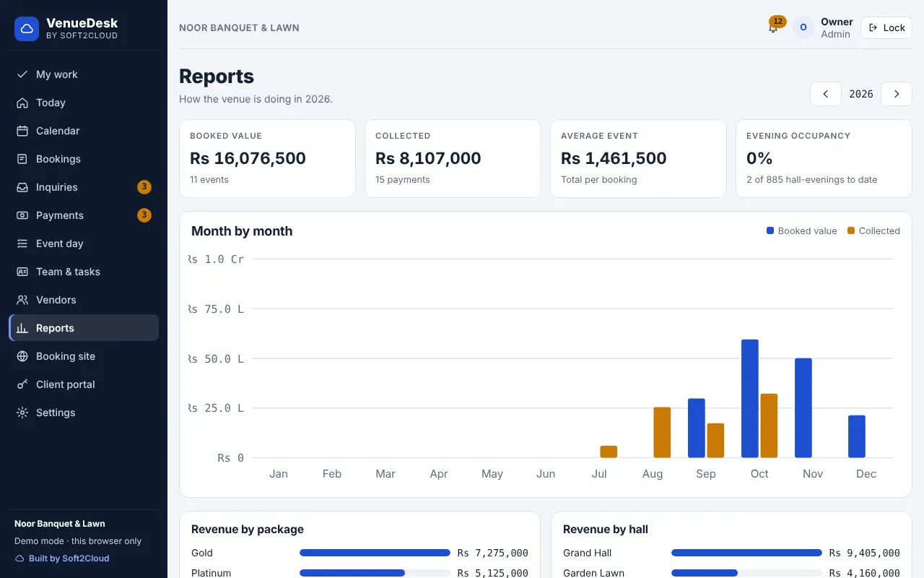Screen dimensions: 924x578
Task: Click the Lock button
Action: tap(886, 27)
